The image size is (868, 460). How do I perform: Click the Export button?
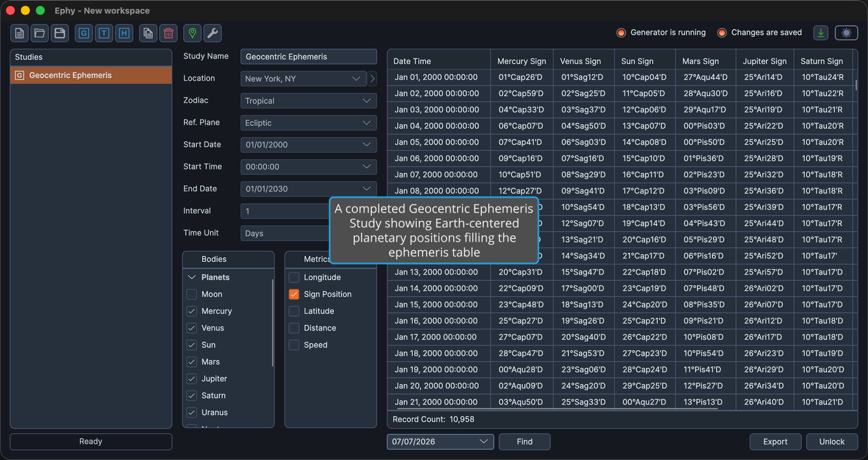(x=776, y=442)
